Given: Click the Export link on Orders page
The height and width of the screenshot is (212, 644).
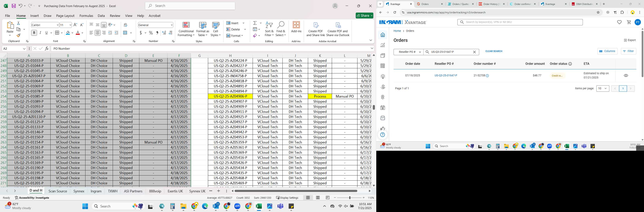Looking at the screenshot, I should point(630,40).
